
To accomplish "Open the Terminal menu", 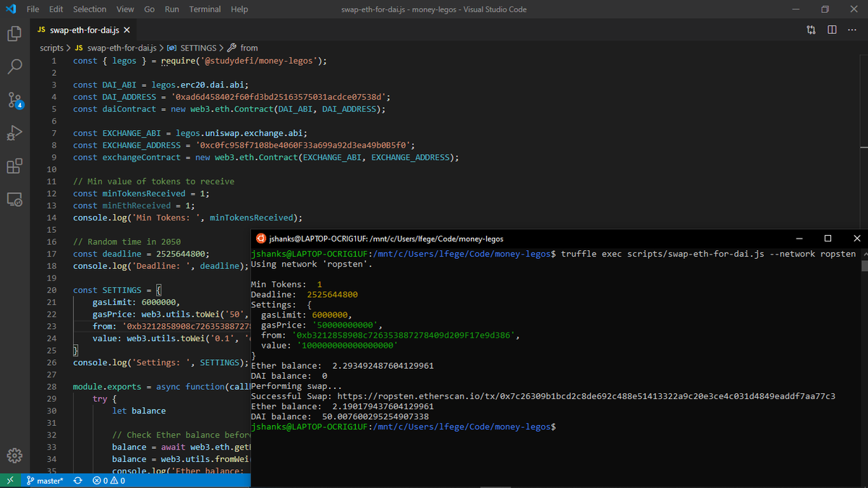I will [x=205, y=9].
